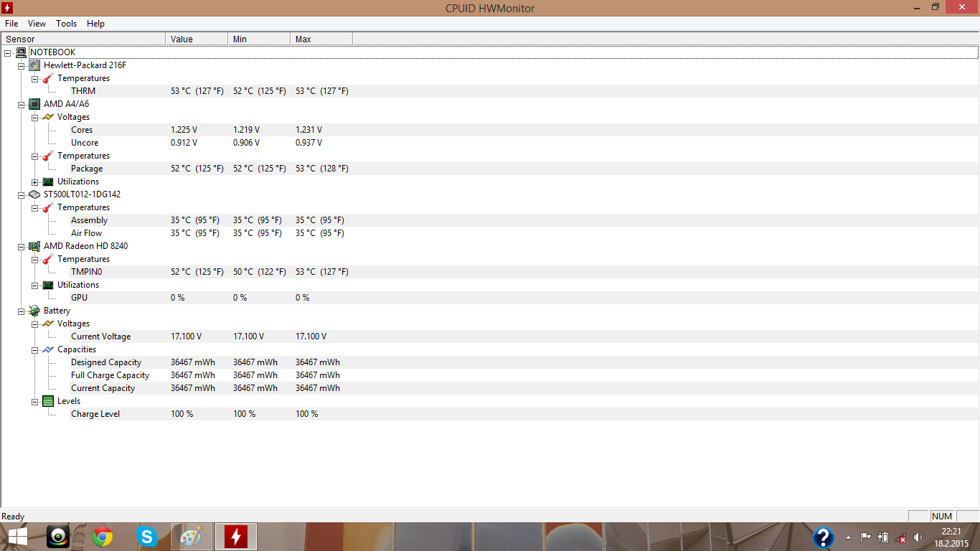This screenshot has width=980, height=551.
Task: Open the Tools menu
Action: point(66,24)
